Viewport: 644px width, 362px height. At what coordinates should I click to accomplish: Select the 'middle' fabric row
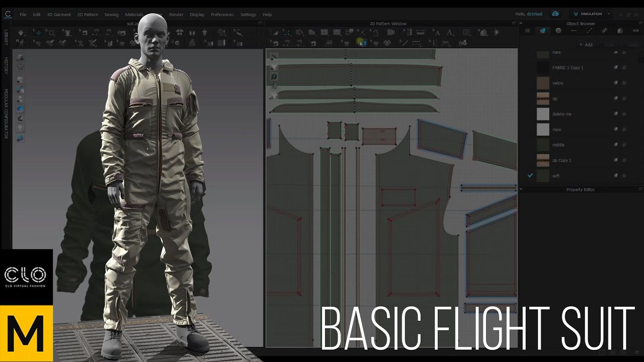(x=581, y=145)
